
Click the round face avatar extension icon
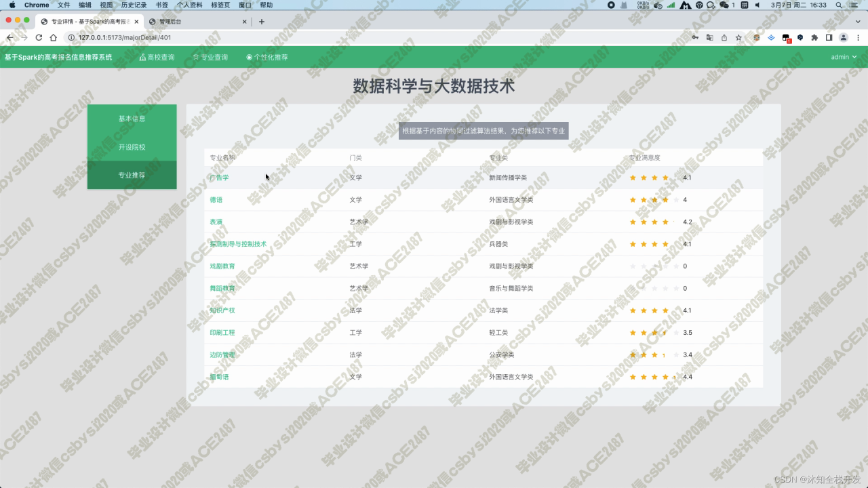pos(757,38)
